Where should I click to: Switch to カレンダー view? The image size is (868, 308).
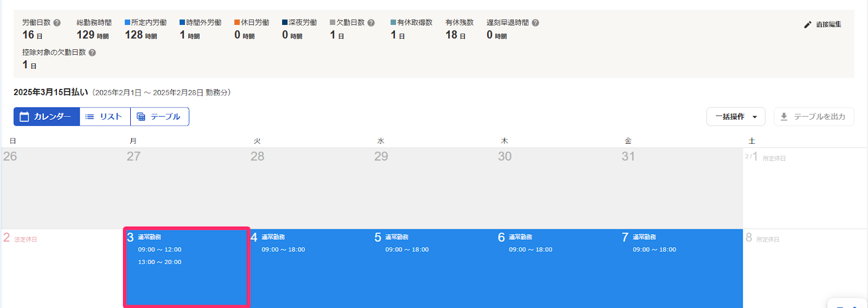(47, 117)
